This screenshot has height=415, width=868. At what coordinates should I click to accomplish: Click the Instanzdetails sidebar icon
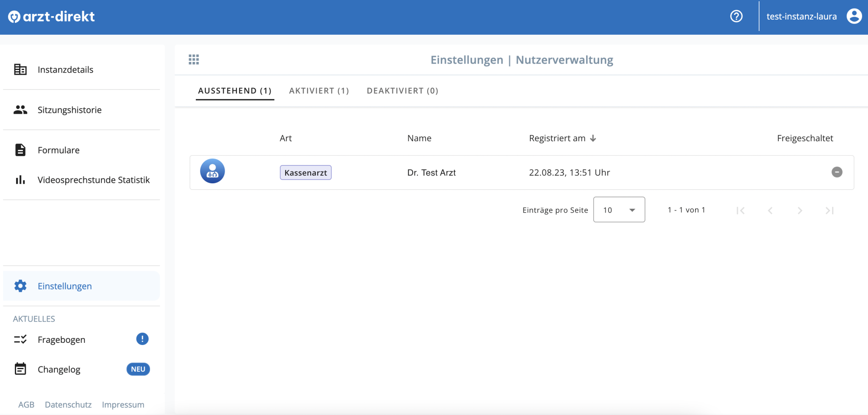point(20,70)
